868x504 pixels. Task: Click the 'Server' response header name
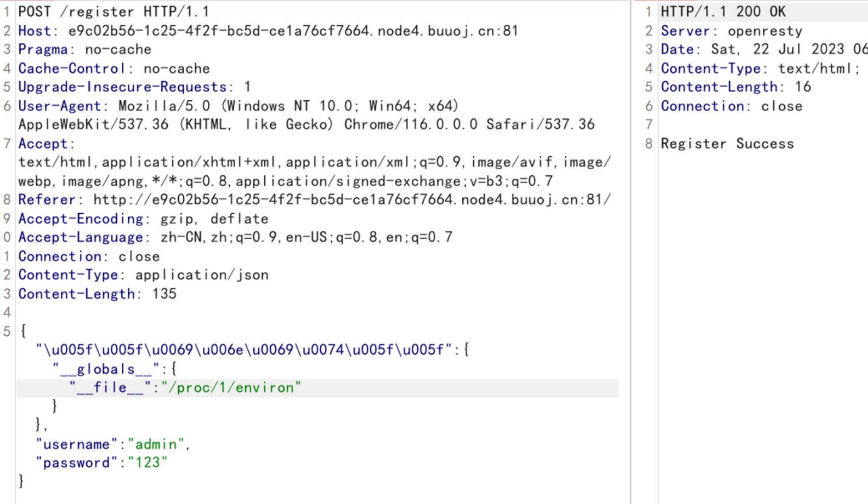pos(685,31)
